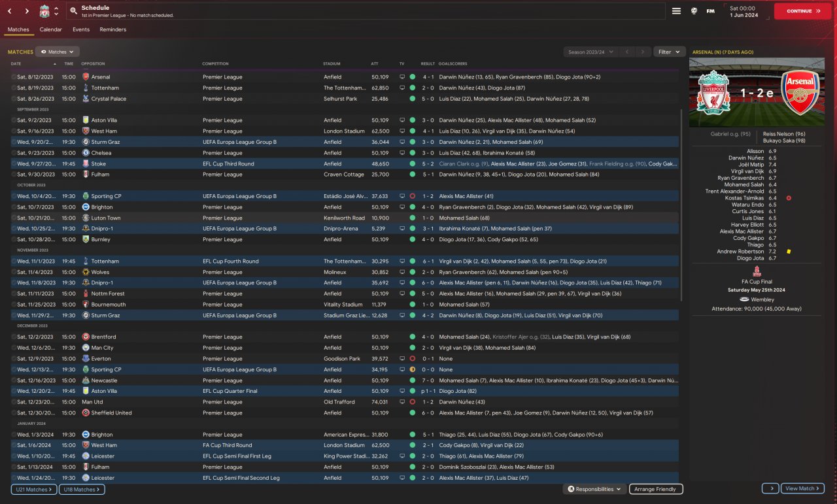
Task: Switch to the Reminders tab
Action: coord(112,29)
